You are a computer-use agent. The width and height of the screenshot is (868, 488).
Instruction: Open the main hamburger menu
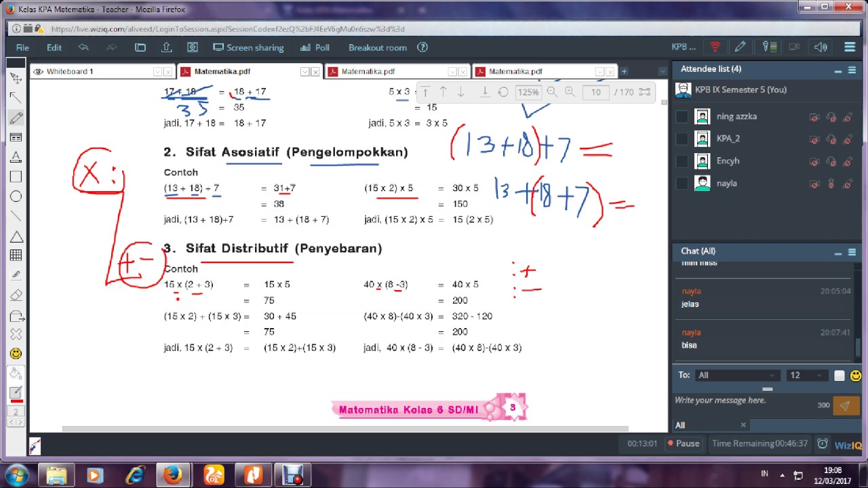(850, 47)
